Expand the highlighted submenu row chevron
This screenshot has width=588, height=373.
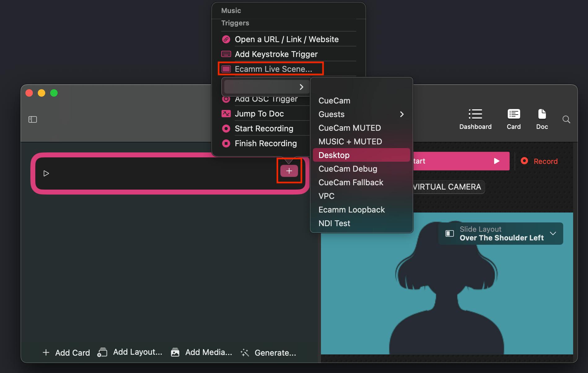point(301,87)
